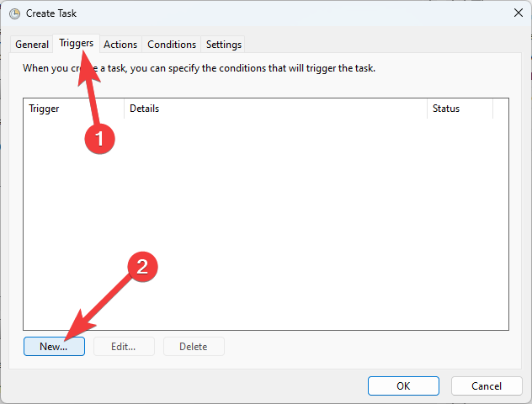Viewport: 532px width, 404px height.
Task: Open the Actions tab
Action: click(x=120, y=45)
